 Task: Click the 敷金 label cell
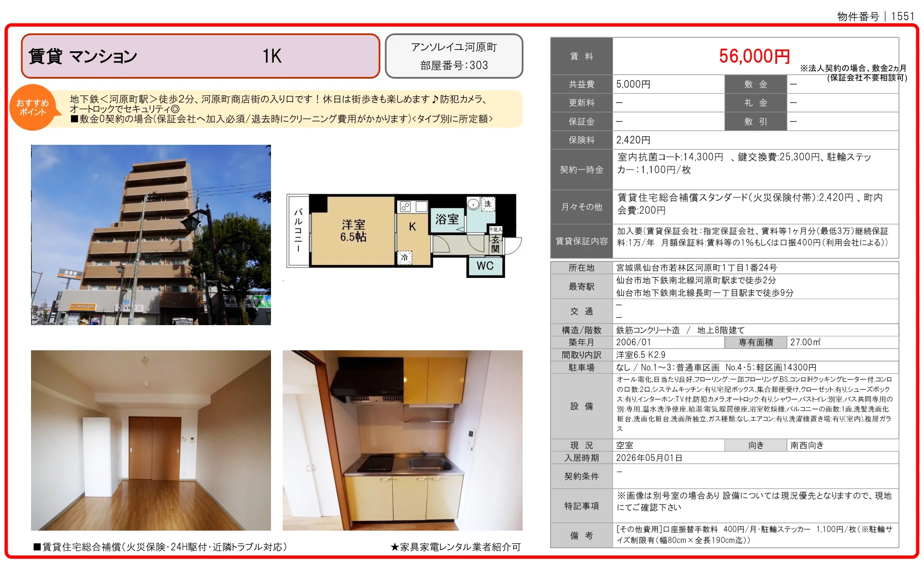coord(756,84)
